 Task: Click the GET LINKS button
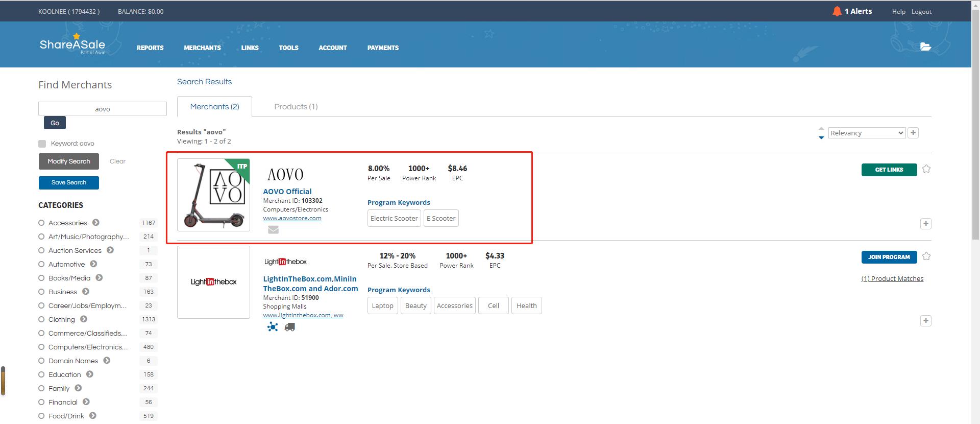(x=889, y=170)
